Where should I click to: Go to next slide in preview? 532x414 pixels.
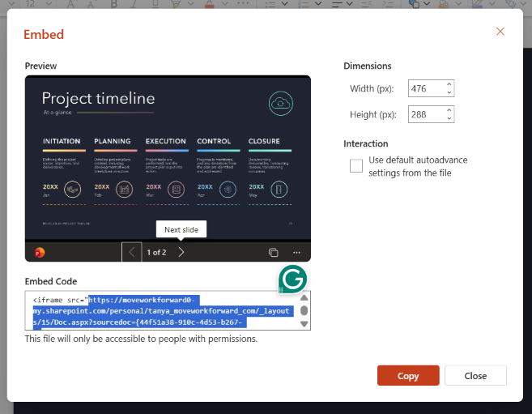click(x=181, y=252)
